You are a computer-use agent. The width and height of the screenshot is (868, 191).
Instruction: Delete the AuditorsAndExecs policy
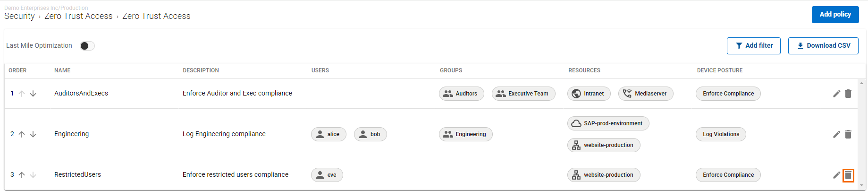point(848,94)
